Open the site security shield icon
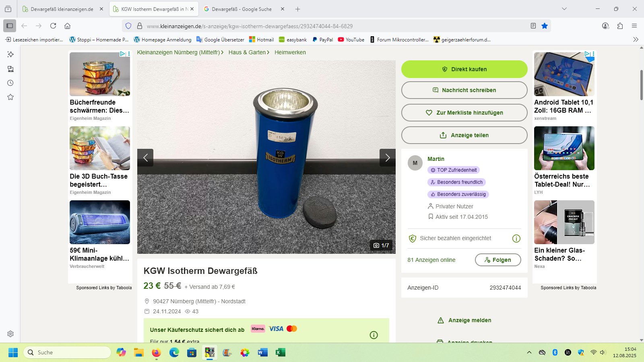The width and height of the screenshot is (644, 362). coord(128,26)
